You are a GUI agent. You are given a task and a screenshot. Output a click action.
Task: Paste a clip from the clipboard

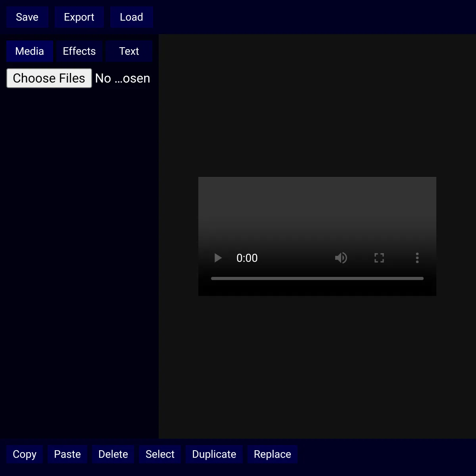click(67, 454)
